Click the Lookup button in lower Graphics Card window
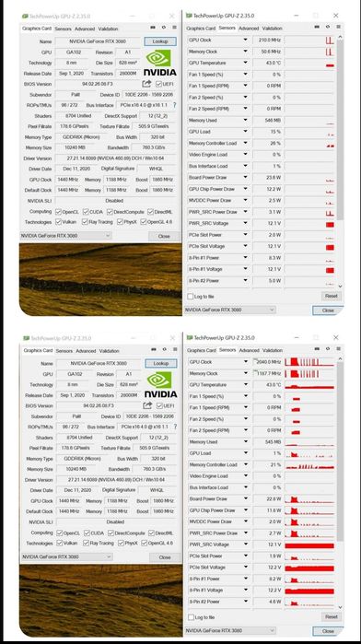This screenshot has height=644, width=361. (x=161, y=364)
